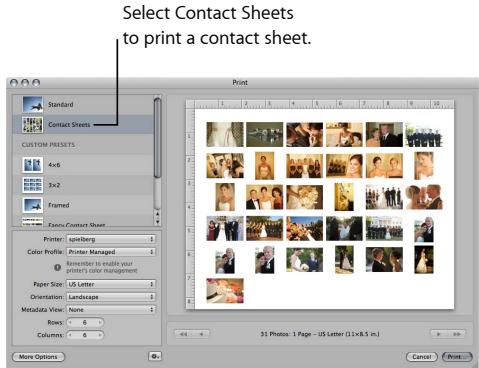Select the Contact Sheets label
The image size is (479, 368).
pyautogui.click(x=69, y=125)
